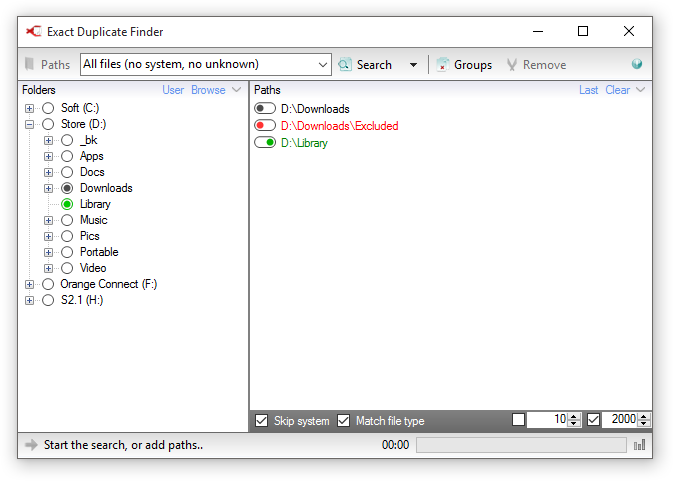The height and width of the screenshot is (481, 673).
Task: Click the Search toolbar button
Action: 366,64
